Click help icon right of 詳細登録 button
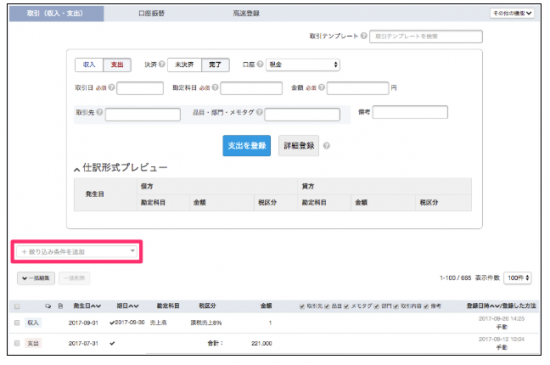Viewport: 550px width, 365px height. [x=326, y=146]
